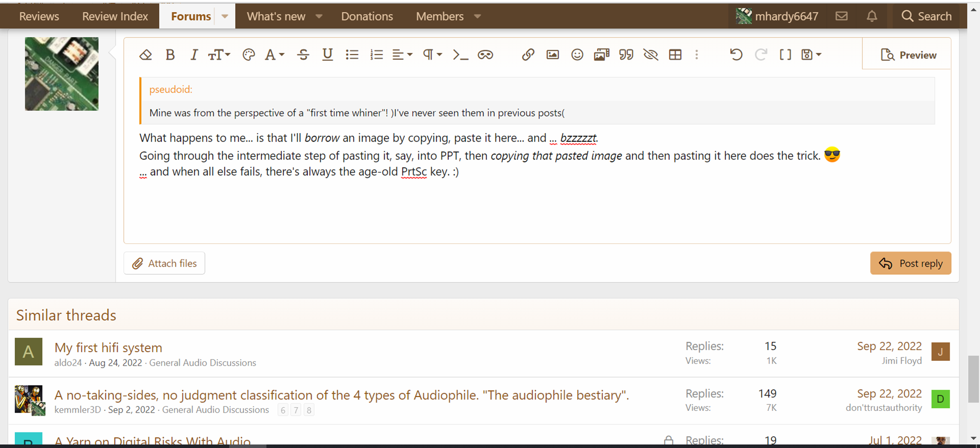Undo the last edit
Viewport: 980px width, 448px height.
click(x=736, y=55)
